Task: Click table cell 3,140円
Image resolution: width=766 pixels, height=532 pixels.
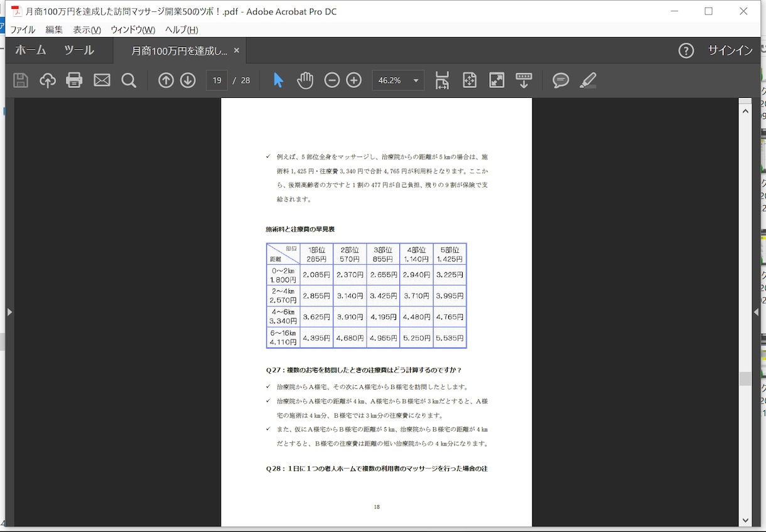Action: tap(350, 295)
